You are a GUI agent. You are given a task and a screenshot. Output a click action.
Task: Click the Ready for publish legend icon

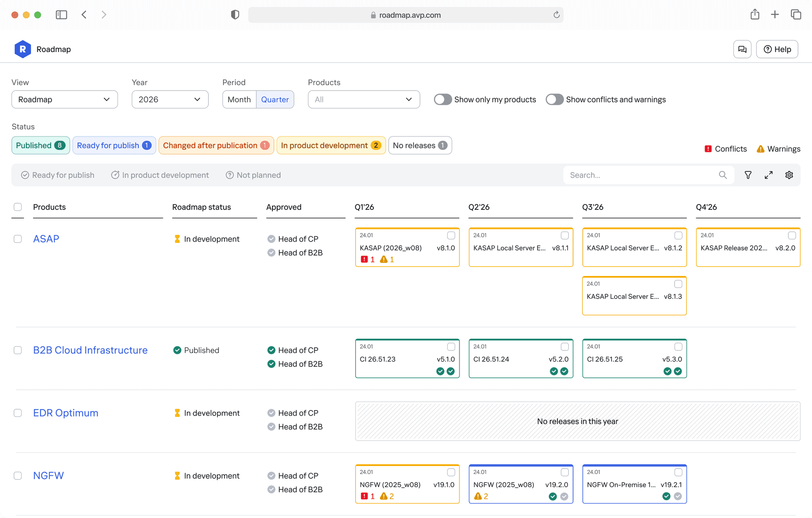25,175
